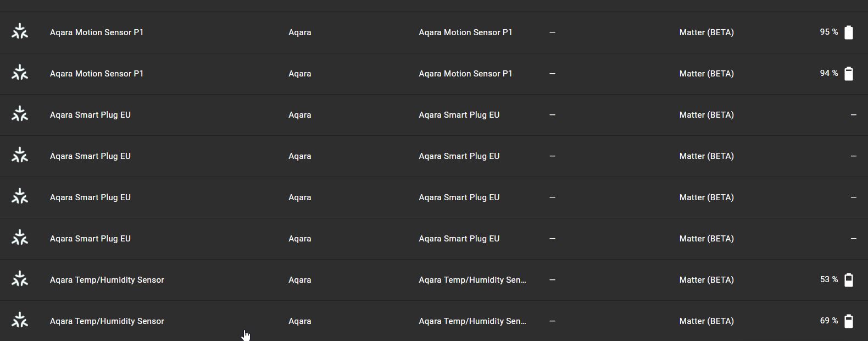Open the Aqara Temp/Humidity Sensor device at 69 %
The height and width of the screenshot is (341, 868).
click(x=107, y=321)
